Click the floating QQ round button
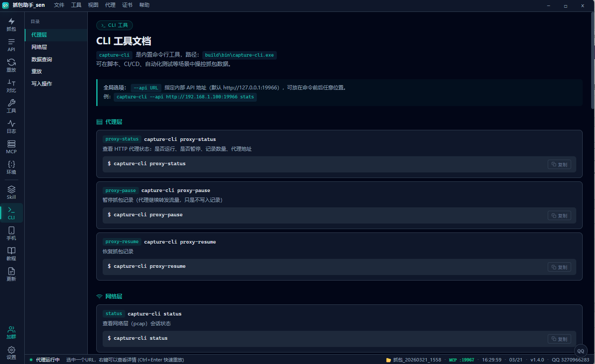The image size is (595, 364). (581, 351)
